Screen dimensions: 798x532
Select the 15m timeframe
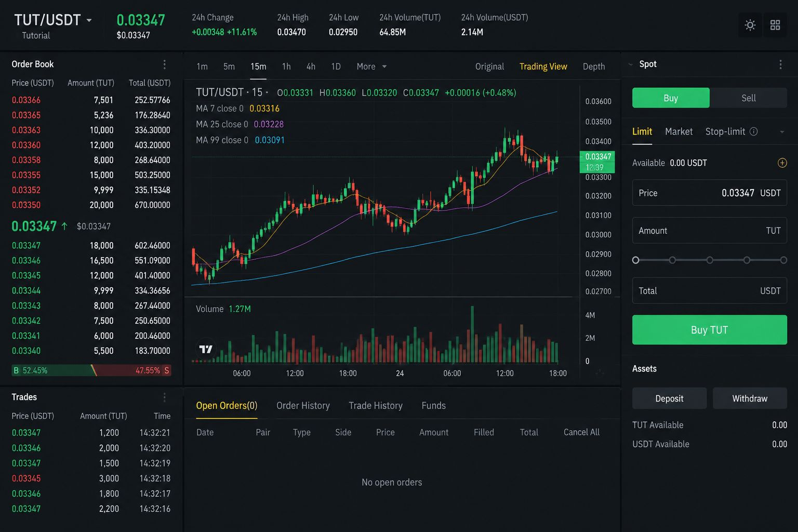click(258, 66)
